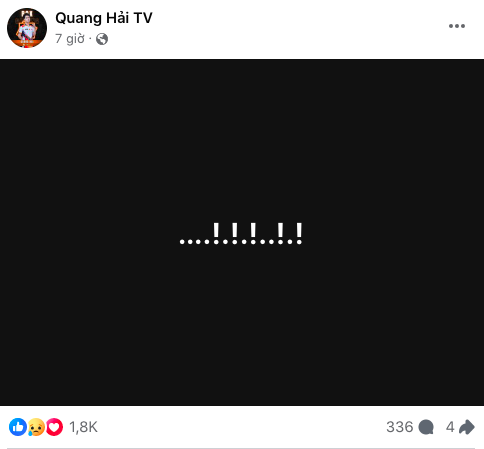Viewport: 484px width, 449px height.
Task: Click the first exclamation mark in post text
Action: [216, 234]
